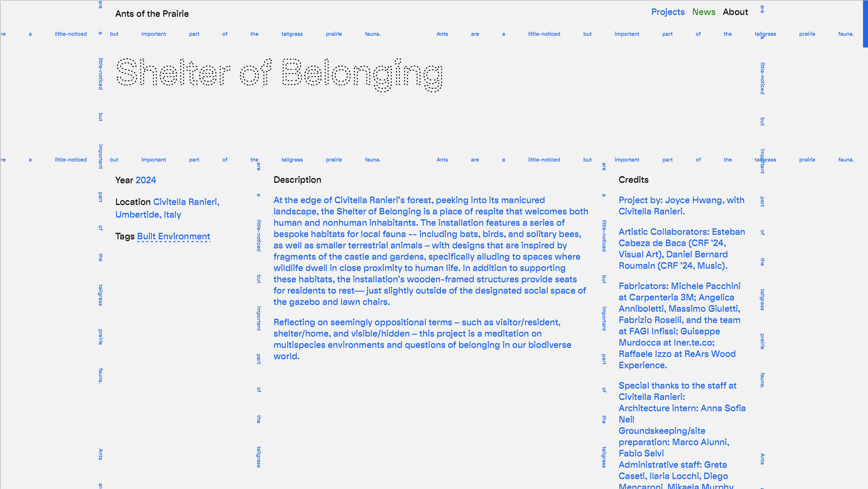Screen dimensions: 868x489
Task: Click the year value 2024
Action: tap(146, 180)
